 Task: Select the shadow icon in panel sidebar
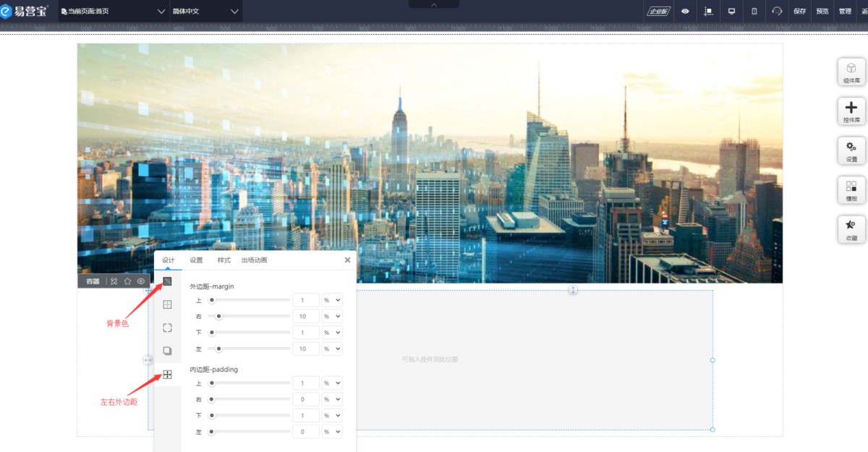[x=167, y=351]
